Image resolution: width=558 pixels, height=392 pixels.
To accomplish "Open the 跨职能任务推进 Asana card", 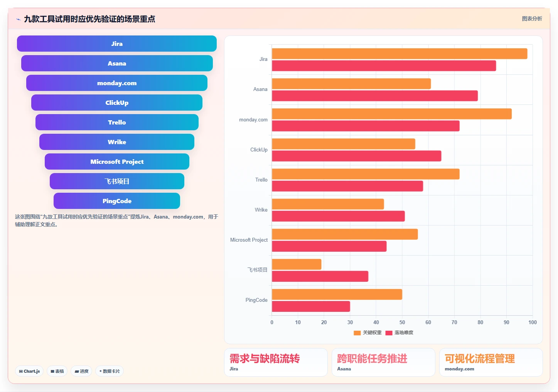I will (383, 362).
